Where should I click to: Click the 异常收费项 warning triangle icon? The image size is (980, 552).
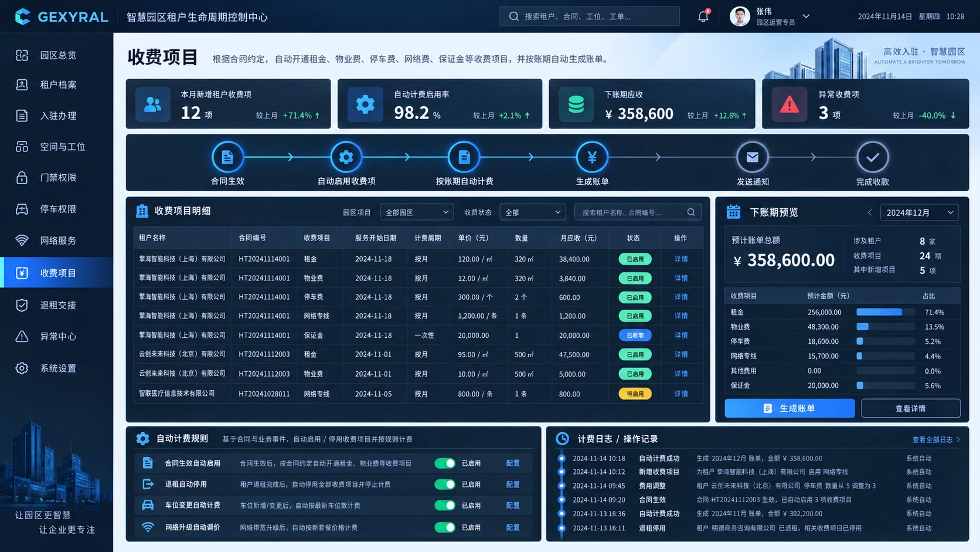pos(790,104)
